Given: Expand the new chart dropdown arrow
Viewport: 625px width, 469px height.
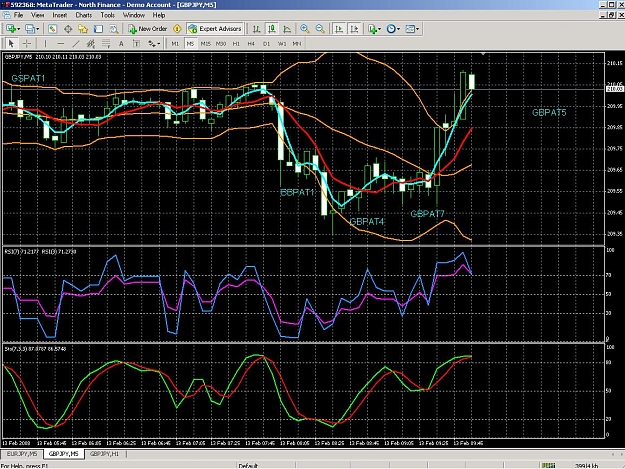Looking at the screenshot, I should coord(18,29).
